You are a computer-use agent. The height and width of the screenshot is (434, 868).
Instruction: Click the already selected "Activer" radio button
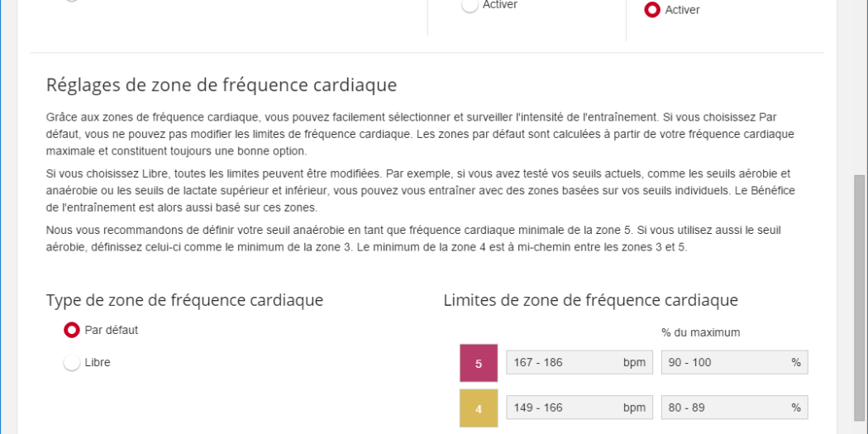[652, 11]
